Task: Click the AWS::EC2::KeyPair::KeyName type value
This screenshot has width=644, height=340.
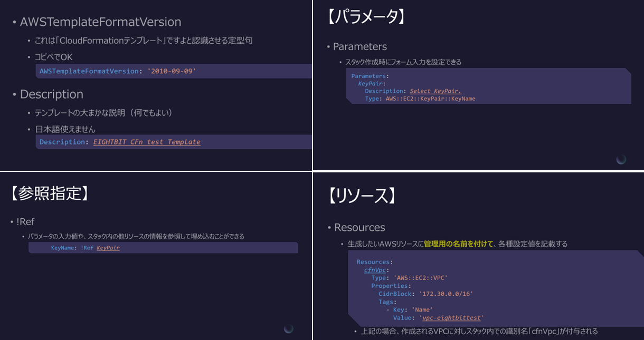Action: (x=430, y=99)
